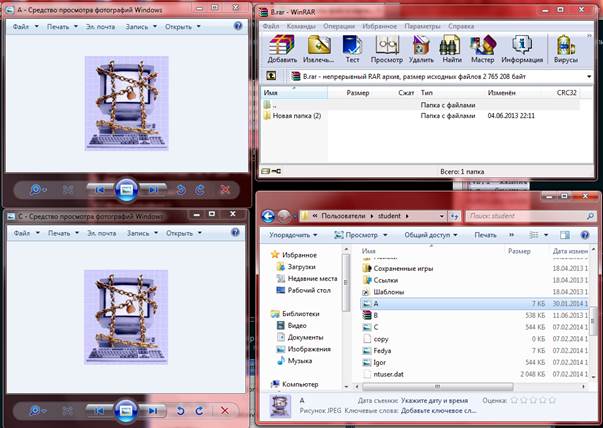
Task: Rotate clockwise in window C viewer
Action: [x=199, y=411]
